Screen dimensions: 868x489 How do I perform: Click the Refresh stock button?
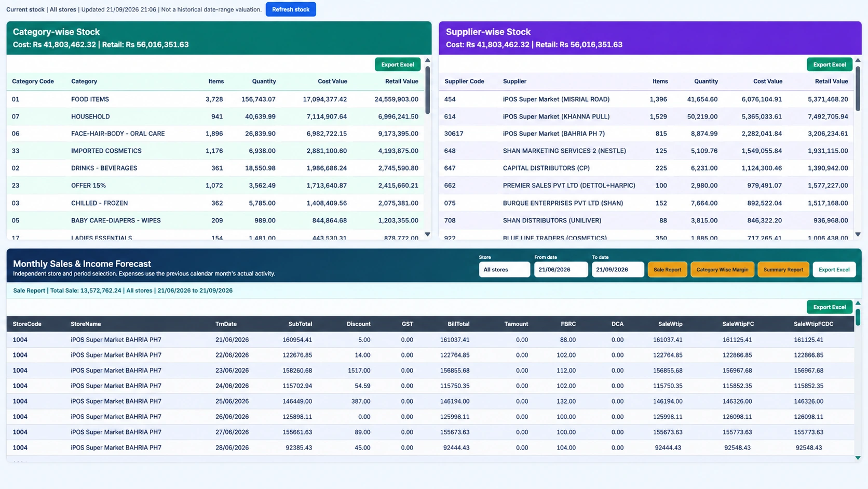pos(291,9)
